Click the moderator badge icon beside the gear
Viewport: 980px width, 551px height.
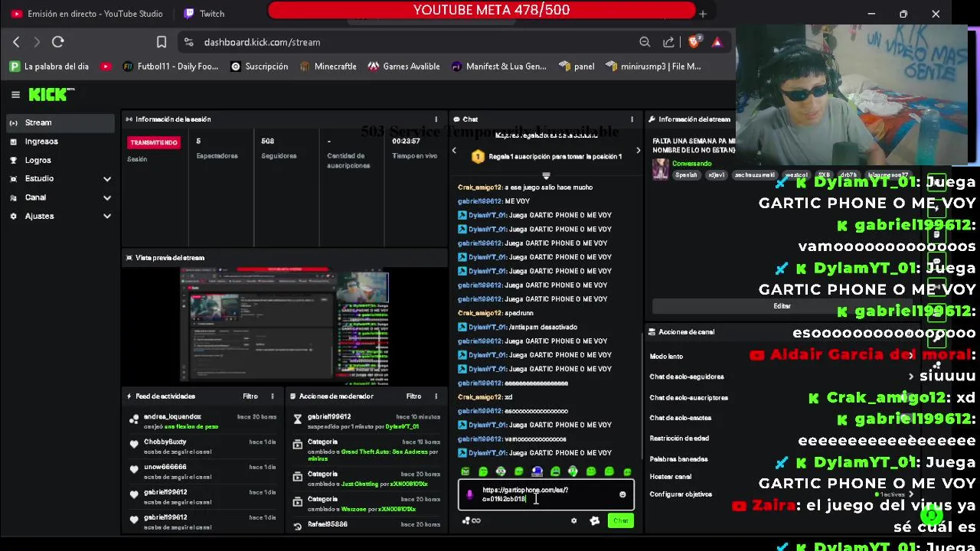coord(595,520)
